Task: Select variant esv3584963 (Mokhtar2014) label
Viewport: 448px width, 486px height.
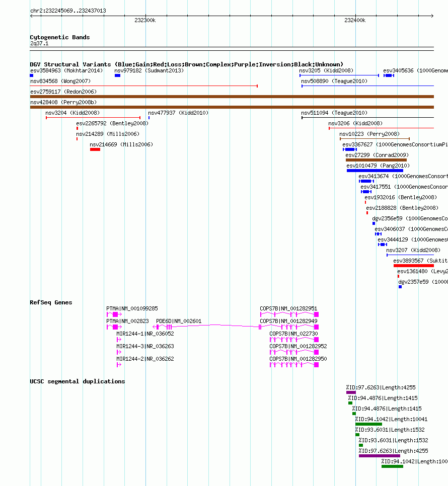Action: pyautogui.click(x=66, y=70)
